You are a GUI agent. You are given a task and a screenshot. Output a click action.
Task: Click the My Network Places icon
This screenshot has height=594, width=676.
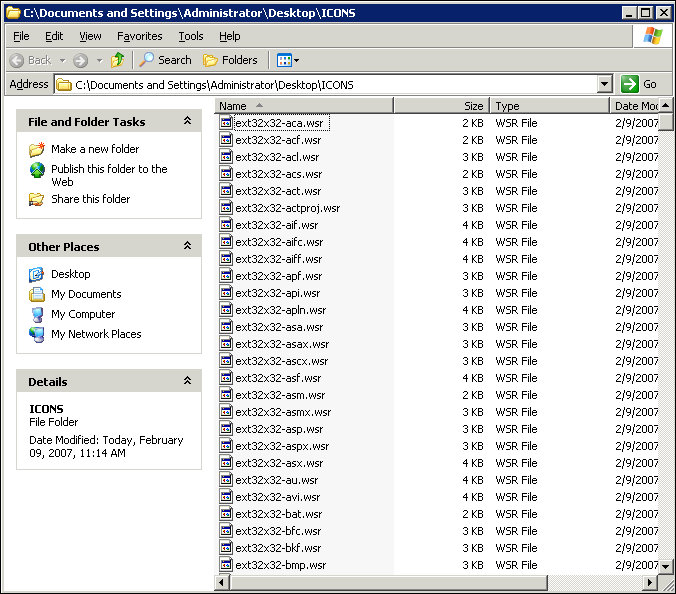(37, 335)
